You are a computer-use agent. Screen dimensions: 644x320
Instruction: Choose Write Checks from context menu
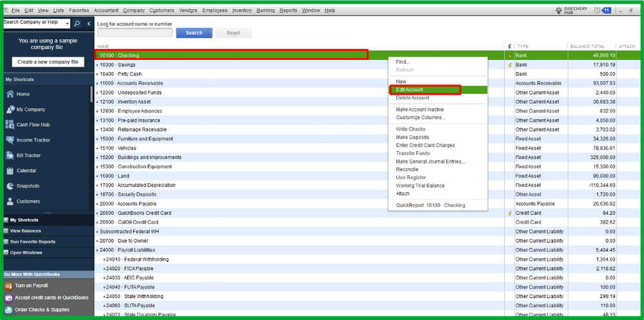pos(438,129)
